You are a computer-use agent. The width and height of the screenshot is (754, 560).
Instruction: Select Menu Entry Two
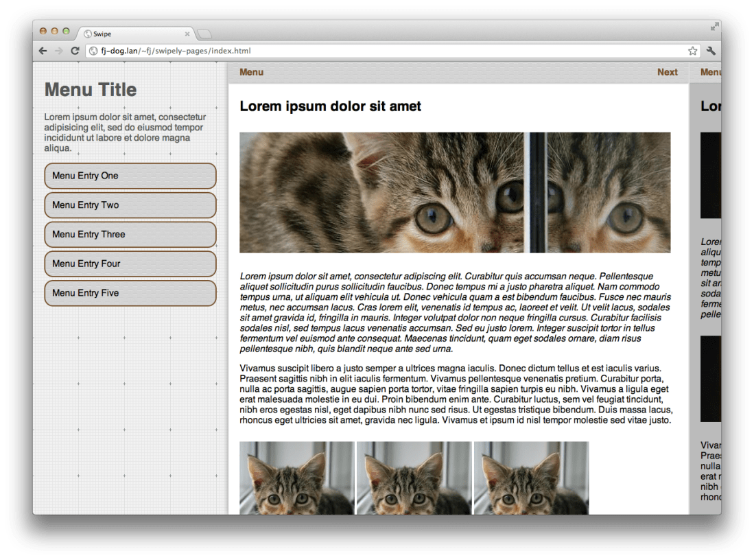coord(130,205)
